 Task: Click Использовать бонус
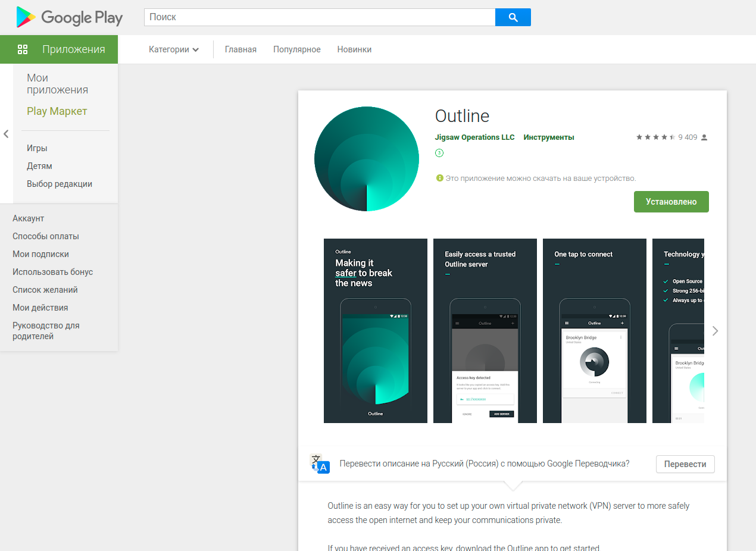click(53, 272)
